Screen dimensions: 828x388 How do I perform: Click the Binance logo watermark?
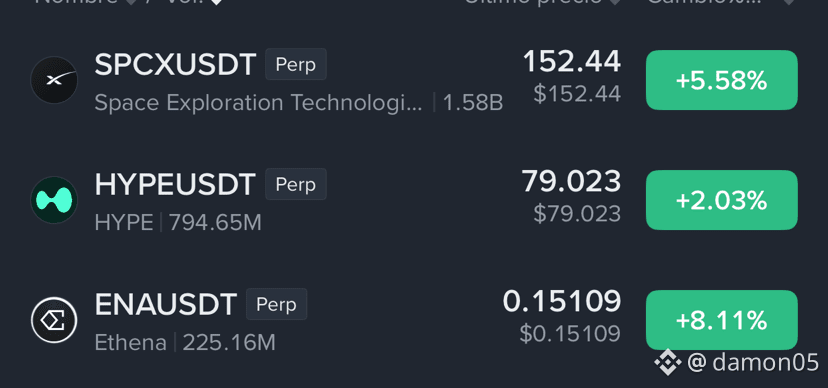coord(667,362)
